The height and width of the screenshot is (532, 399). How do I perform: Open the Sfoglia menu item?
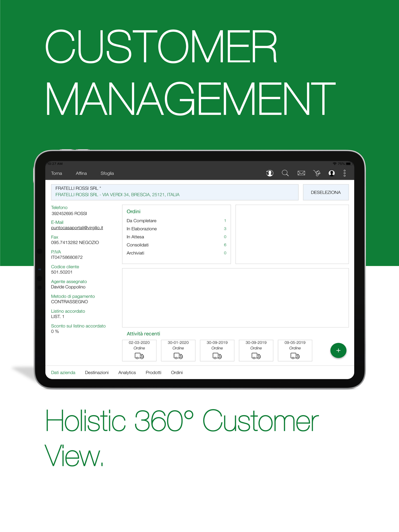(107, 173)
